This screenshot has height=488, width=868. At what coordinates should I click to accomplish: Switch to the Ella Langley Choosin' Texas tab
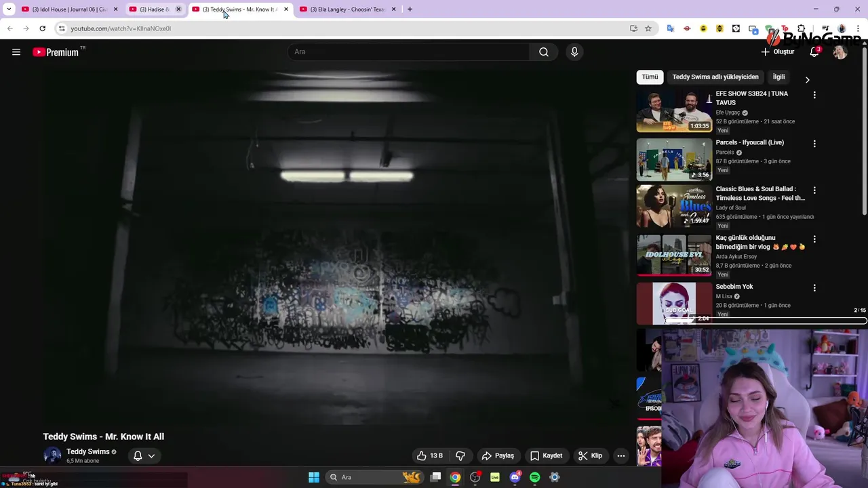pyautogui.click(x=348, y=9)
